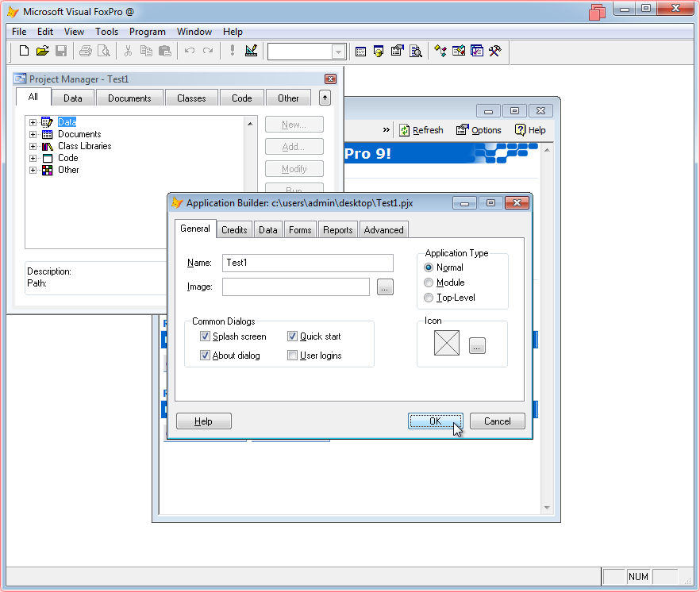Open the Window menu
This screenshot has width=700, height=592.
194,32
